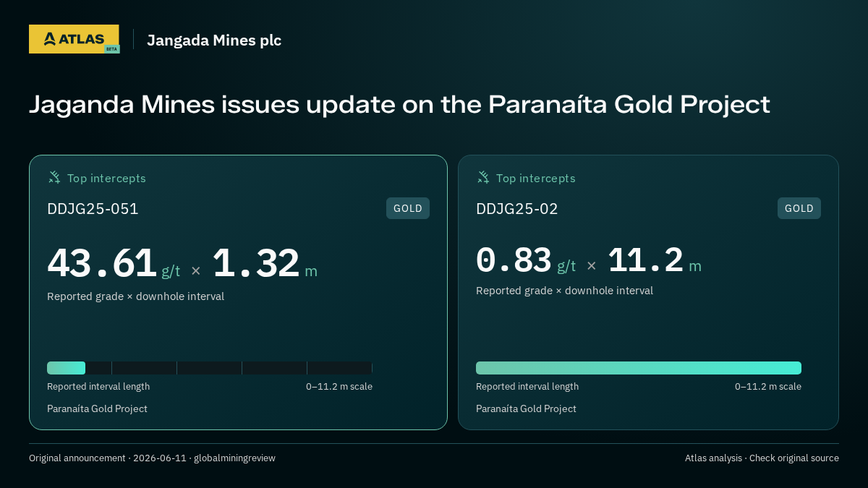Select hole ID DDJG25-02
This screenshot has width=868, height=488.
(x=517, y=209)
